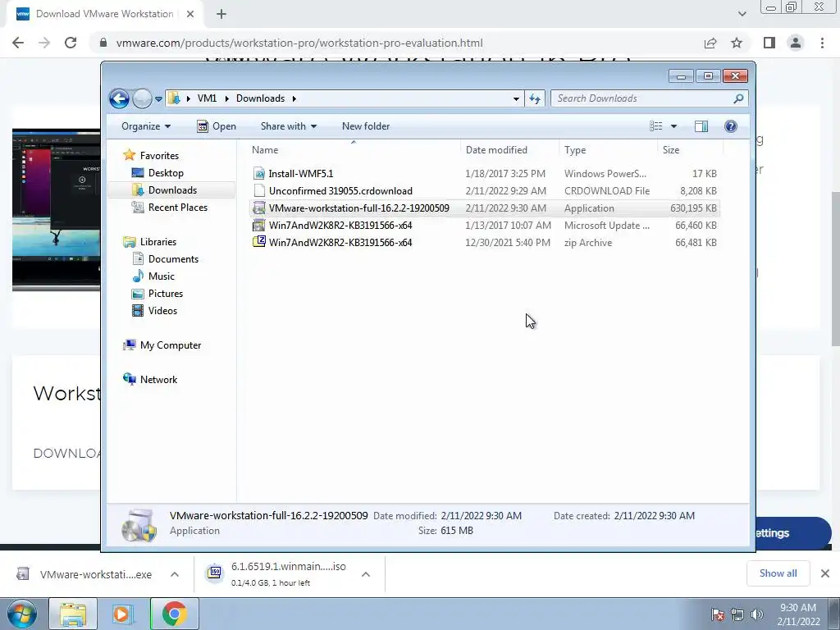This screenshot has height=630, width=840.
Task: Click the Explorer Back navigation arrow
Action: 119,98
